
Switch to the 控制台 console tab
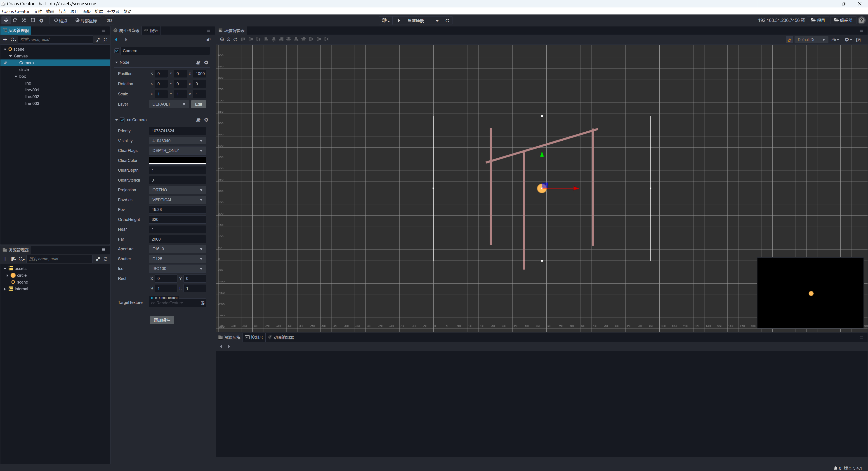(254, 338)
